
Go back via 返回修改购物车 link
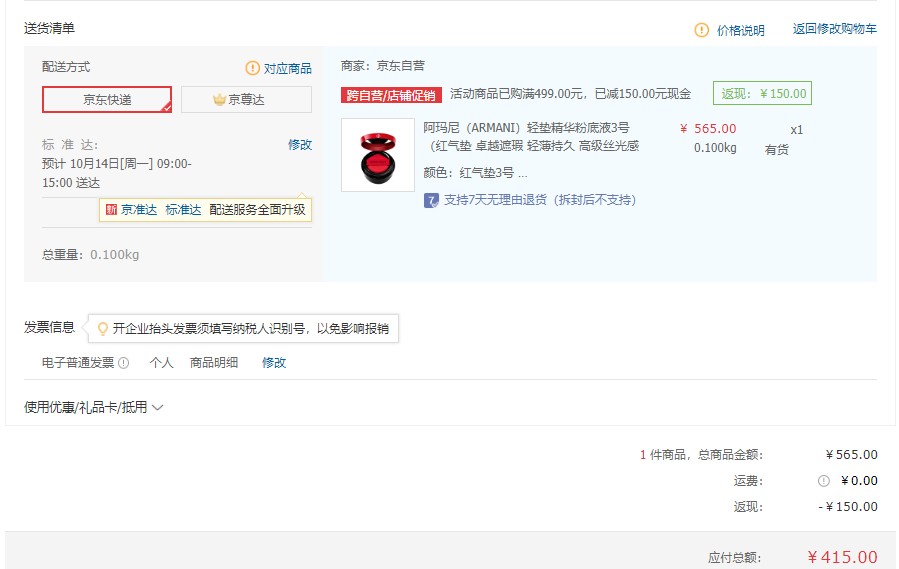(x=834, y=29)
